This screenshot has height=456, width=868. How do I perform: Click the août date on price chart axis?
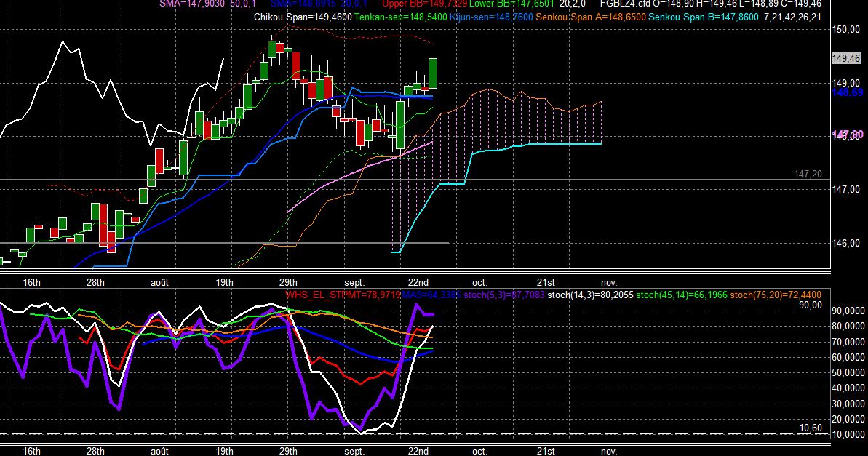(159, 282)
